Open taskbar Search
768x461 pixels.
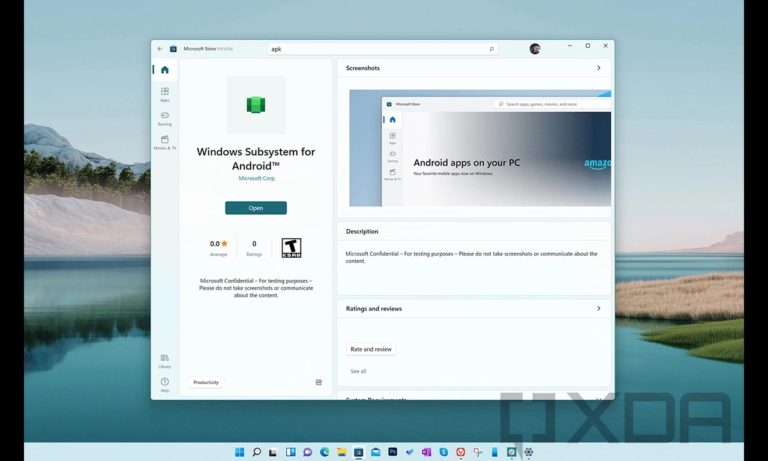tap(256, 452)
